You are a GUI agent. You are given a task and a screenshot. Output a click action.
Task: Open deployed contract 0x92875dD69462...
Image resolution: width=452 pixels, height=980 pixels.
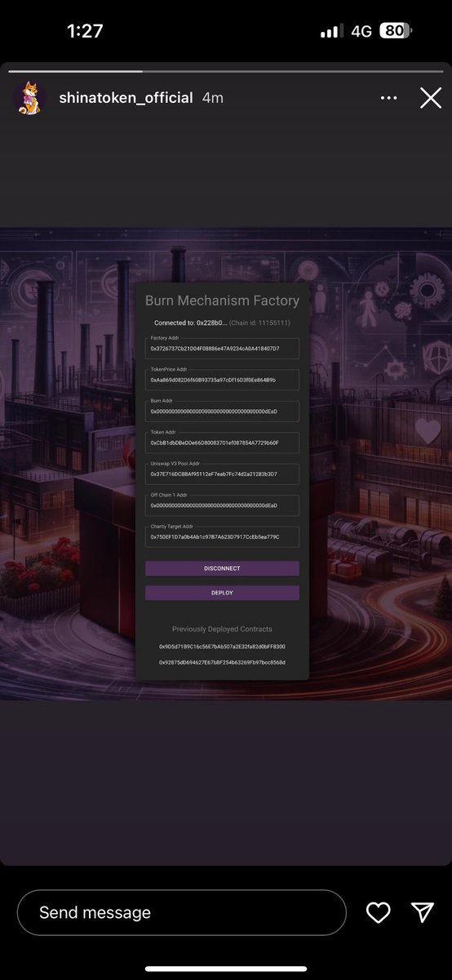[x=222, y=662]
